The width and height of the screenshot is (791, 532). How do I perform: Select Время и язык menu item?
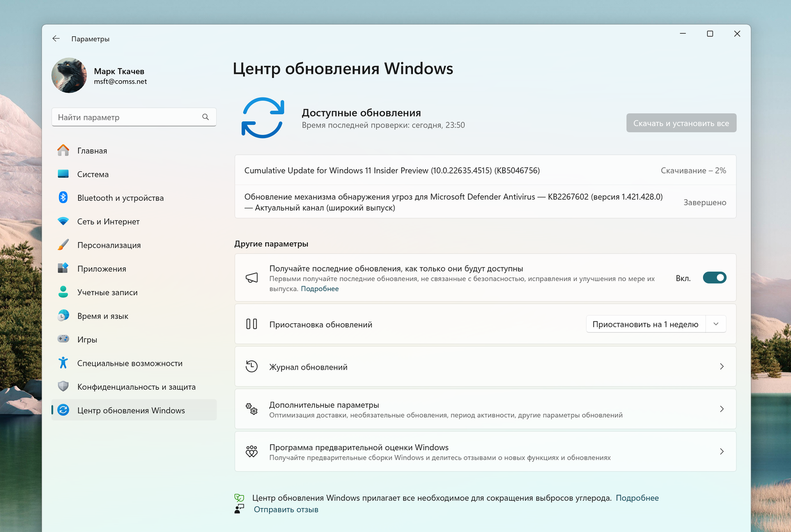pos(103,316)
